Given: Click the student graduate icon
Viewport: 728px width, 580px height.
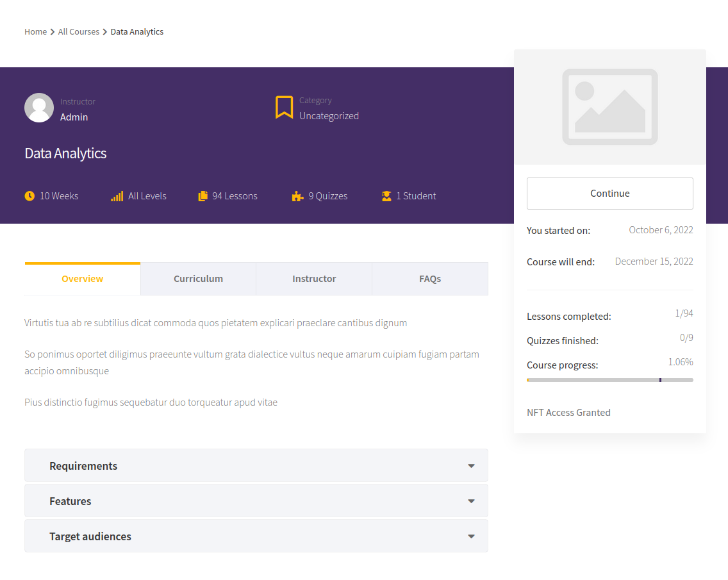Looking at the screenshot, I should pos(386,196).
